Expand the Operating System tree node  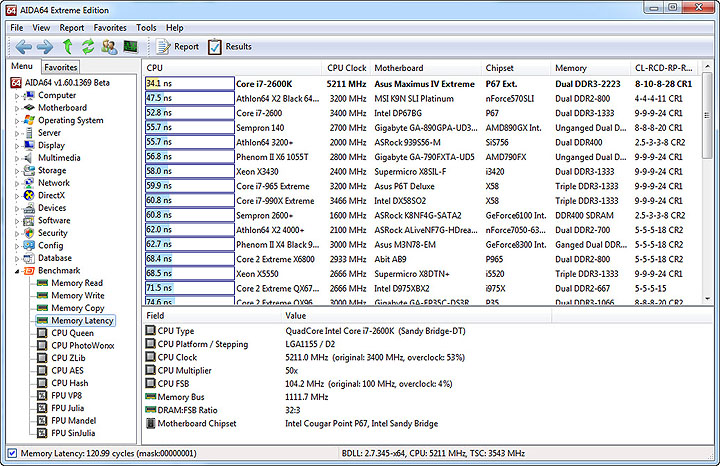pyautogui.click(x=17, y=121)
